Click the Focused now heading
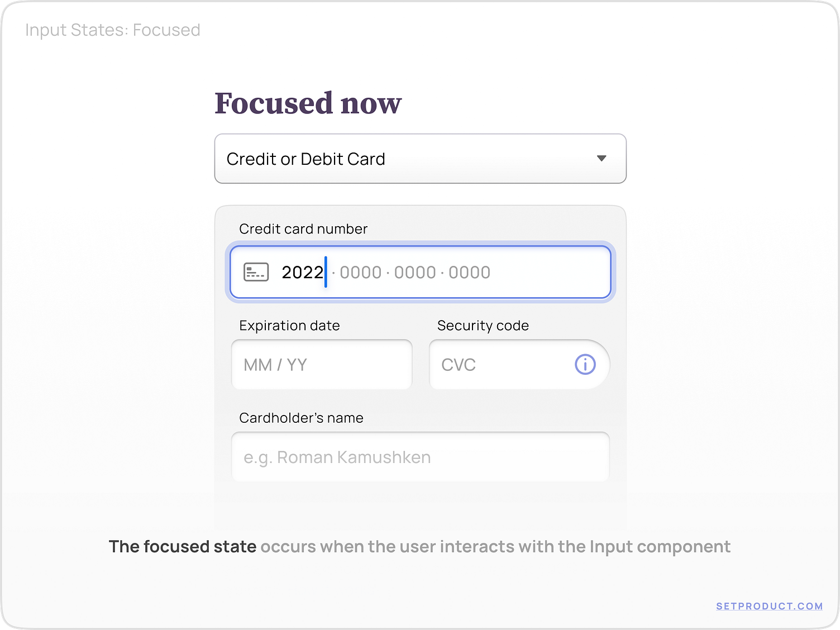 point(308,103)
